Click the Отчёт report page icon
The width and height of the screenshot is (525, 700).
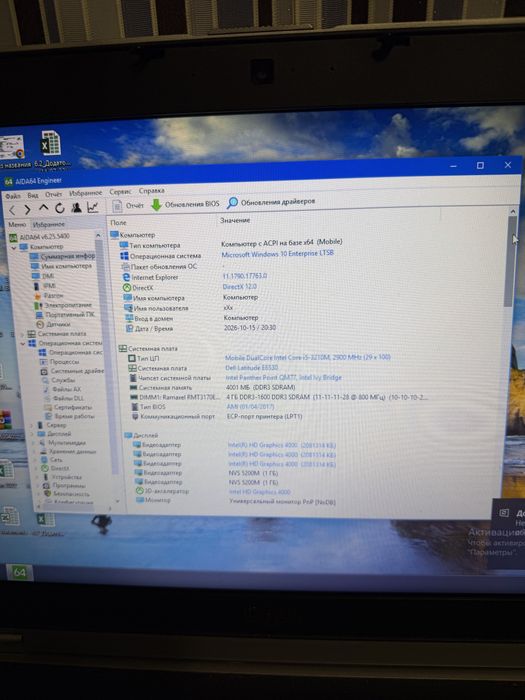click(117, 206)
